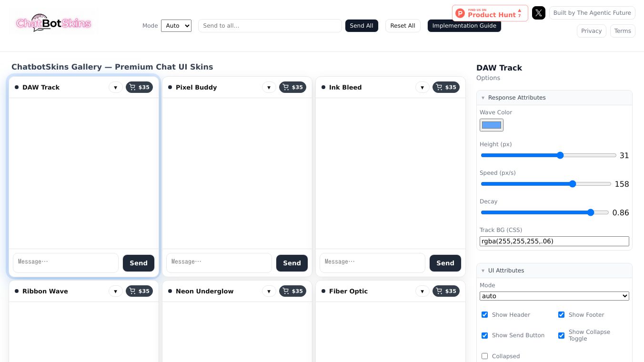This screenshot has height=362, width=644.
Task: Add Fiber Optic skin to cart
Action: click(446, 291)
